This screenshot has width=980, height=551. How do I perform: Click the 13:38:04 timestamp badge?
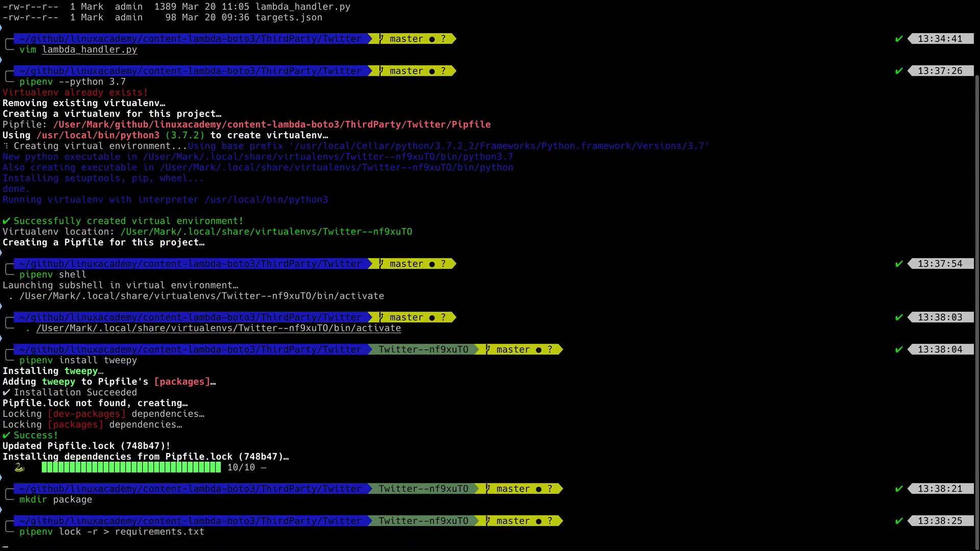point(940,349)
